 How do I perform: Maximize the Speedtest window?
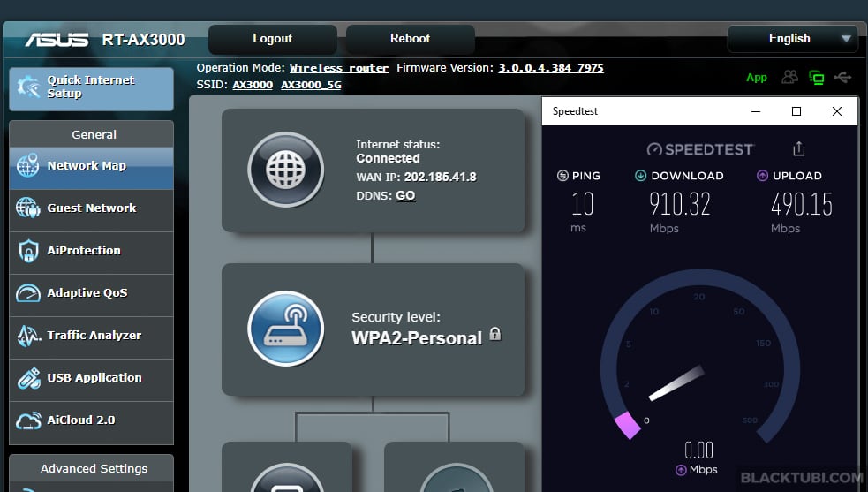796,111
